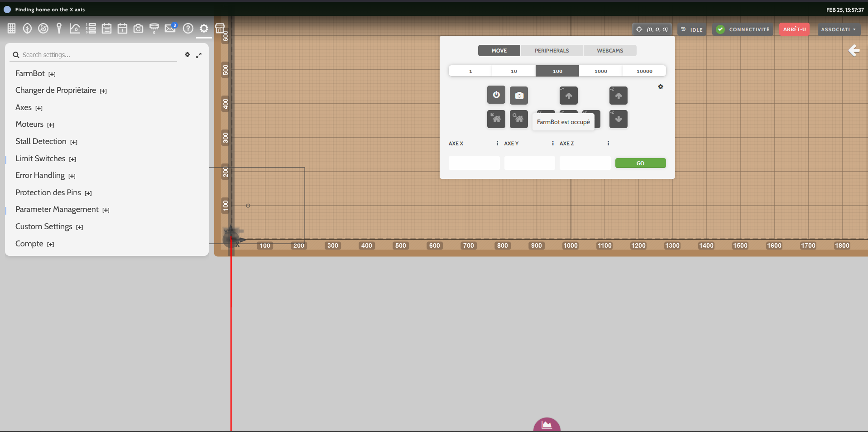Click the (0, 0, 0) position indicator
The height and width of the screenshot is (432, 868).
pyautogui.click(x=652, y=29)
